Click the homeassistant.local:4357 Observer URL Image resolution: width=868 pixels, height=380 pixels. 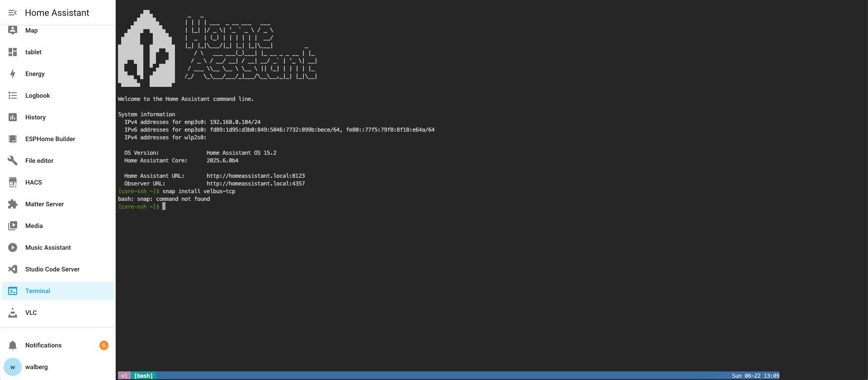pyautogui.click(x=255, y=183)
